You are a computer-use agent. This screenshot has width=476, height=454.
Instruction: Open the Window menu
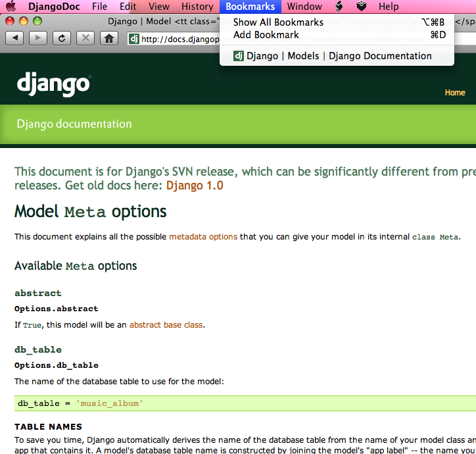pos(304,7)
